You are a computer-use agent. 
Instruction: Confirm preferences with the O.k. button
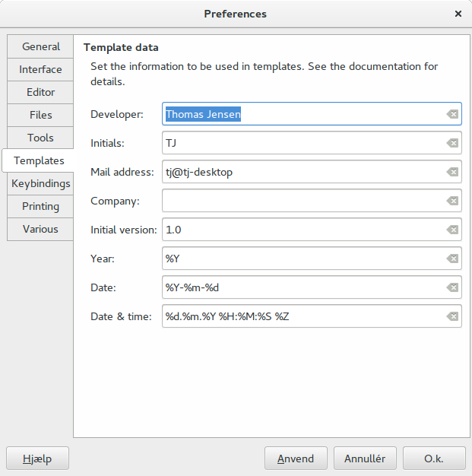(x=434, y=459)
